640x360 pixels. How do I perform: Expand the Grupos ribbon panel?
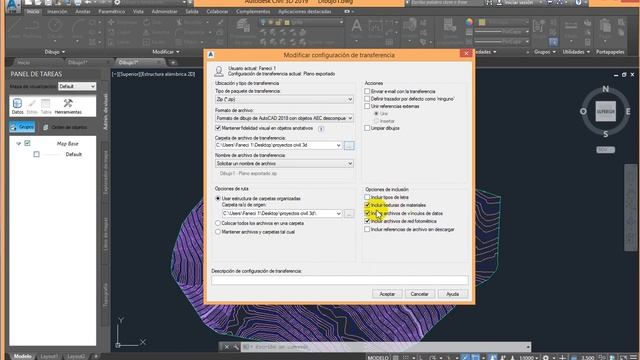click(x=545, y=52)
